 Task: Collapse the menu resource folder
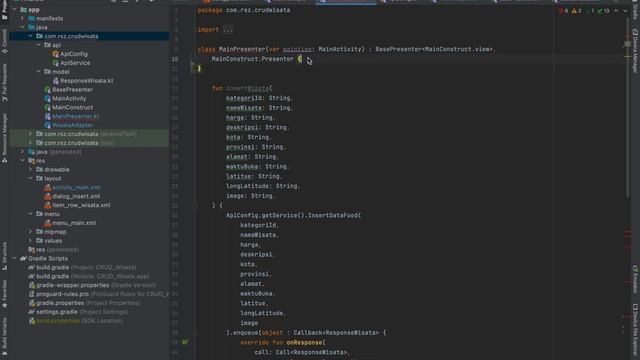coord(30,214)
